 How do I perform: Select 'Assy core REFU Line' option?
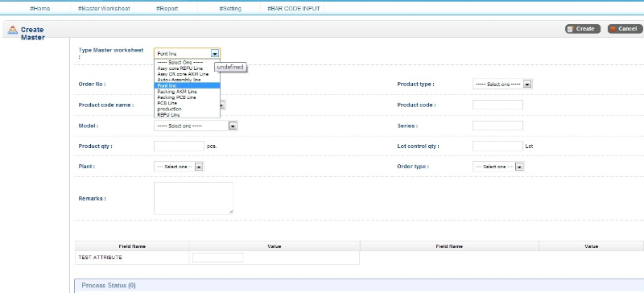tap(188, 68)
